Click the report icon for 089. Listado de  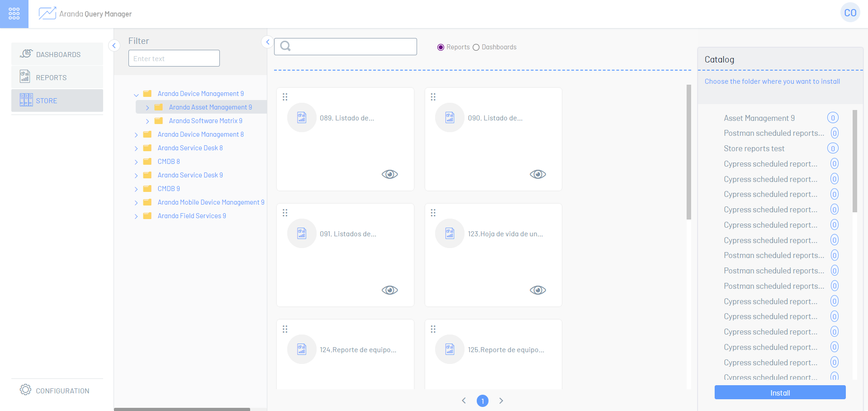click(302, 118)
